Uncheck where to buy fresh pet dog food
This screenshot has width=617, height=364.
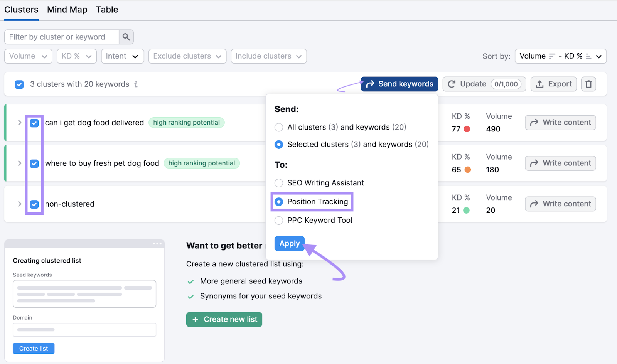(x=34, y=163)
